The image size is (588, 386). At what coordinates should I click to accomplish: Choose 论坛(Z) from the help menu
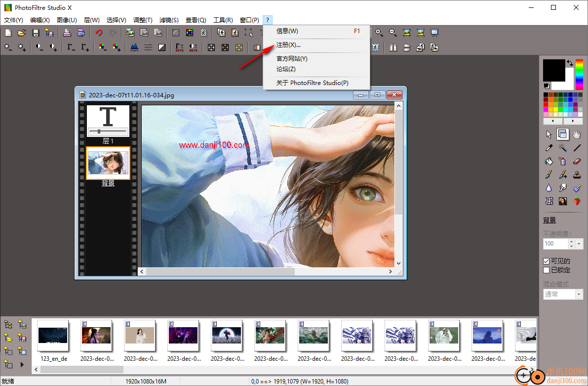coord(316,69)
